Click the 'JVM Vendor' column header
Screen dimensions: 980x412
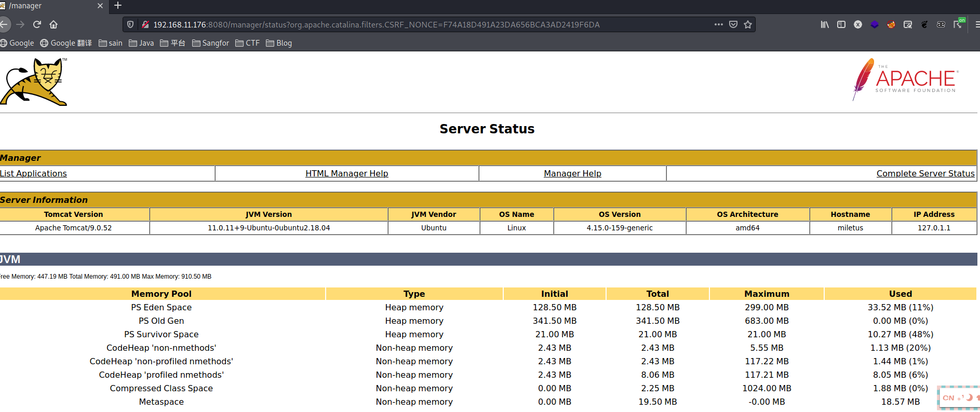(434, 214)
